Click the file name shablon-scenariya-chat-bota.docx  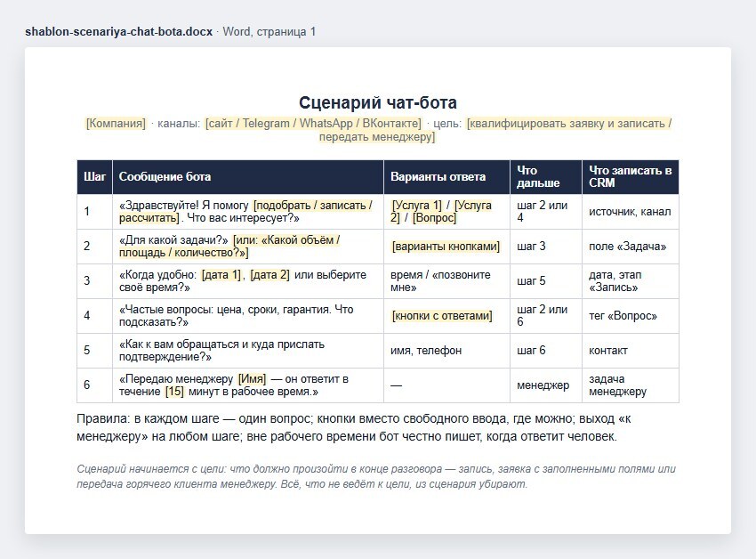(118, 32)
